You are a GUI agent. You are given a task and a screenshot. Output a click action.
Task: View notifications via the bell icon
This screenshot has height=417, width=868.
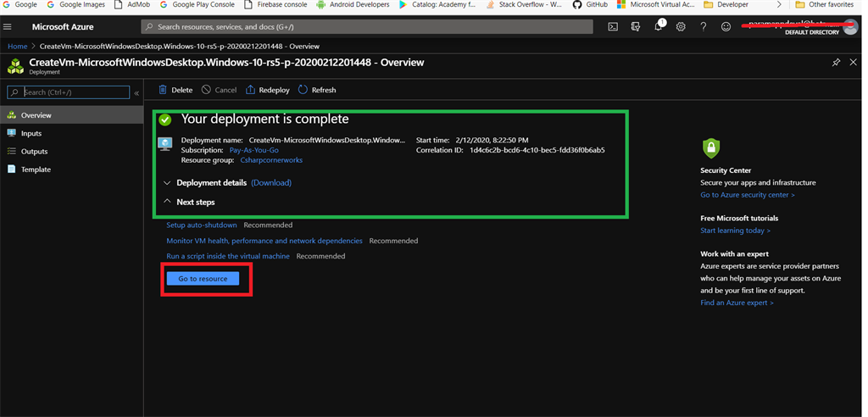click(658, 26)
